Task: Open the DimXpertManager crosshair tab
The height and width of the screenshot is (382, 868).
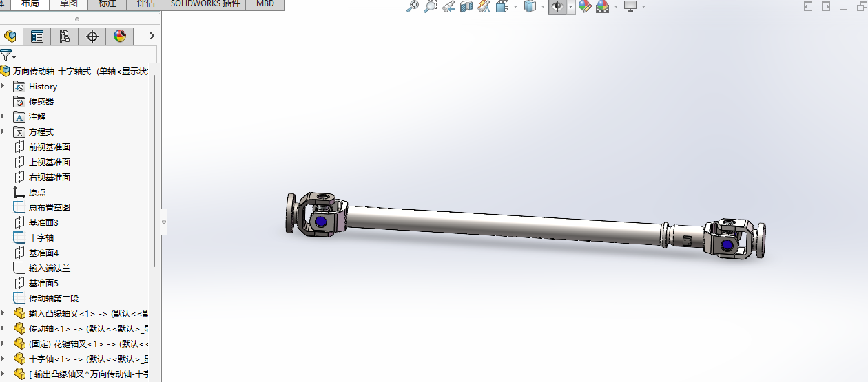Action: point(92,36)
